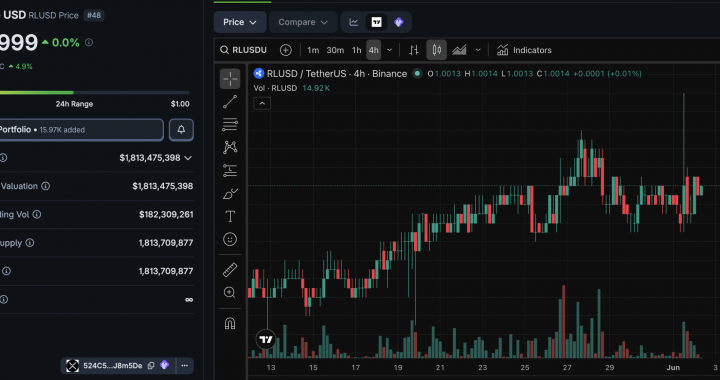Screen dimensions: 720x380
Task: Open more options beside contract address
Action: (x=185, y=366)
